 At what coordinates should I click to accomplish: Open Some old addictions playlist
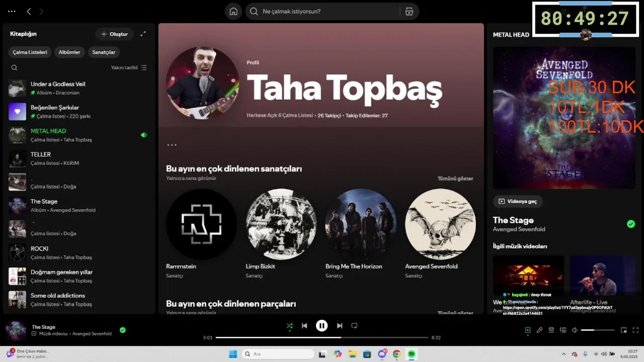tap(79, 300)
